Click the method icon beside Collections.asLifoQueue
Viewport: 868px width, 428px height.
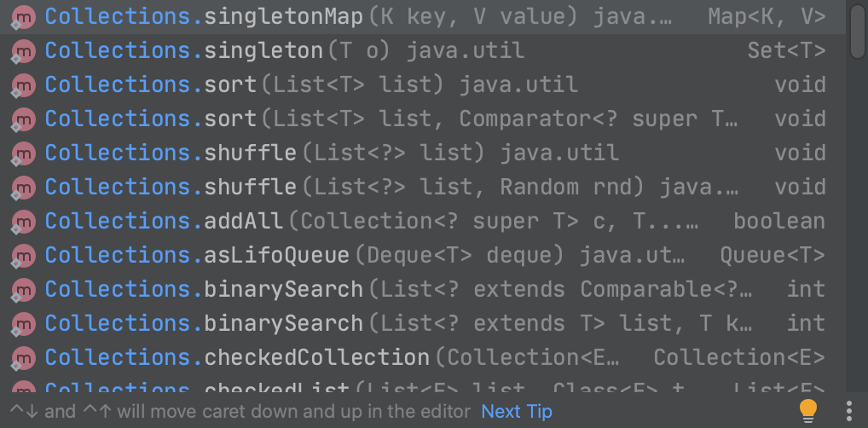coord(22,256)
